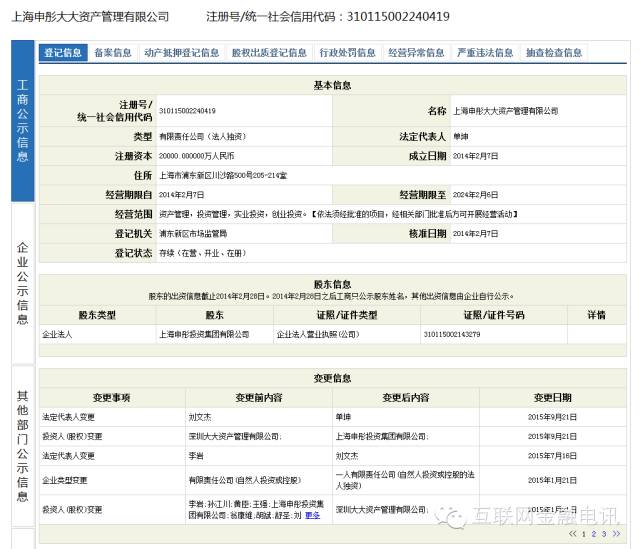Click the 详情 column header in 股东信息

pos(596,315)
